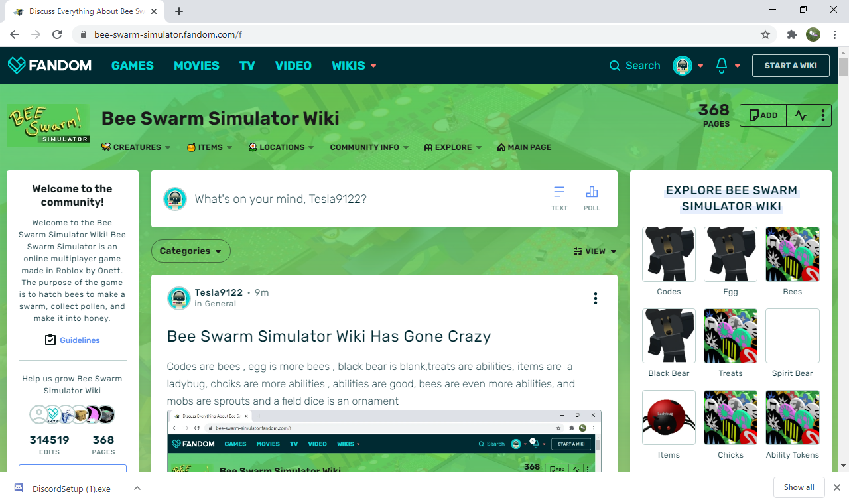Create a Text post
849x504 pixels.
click(x=559, y=198)
